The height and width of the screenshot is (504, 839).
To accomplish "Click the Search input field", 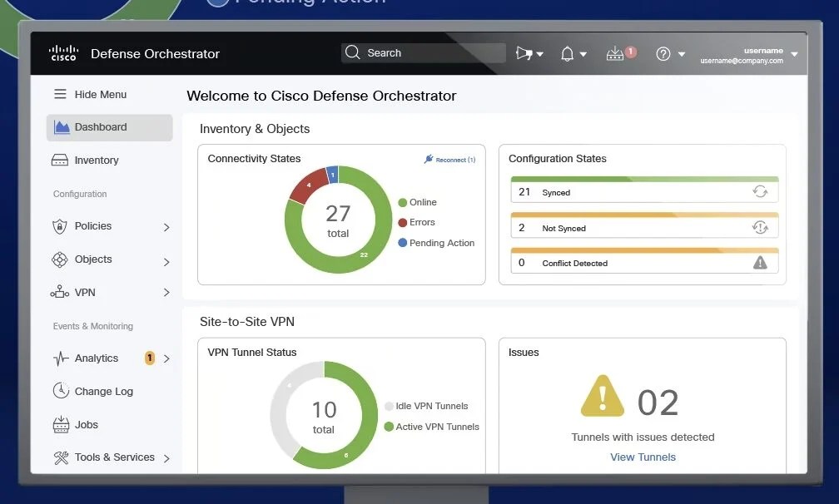I will [423, 53].
